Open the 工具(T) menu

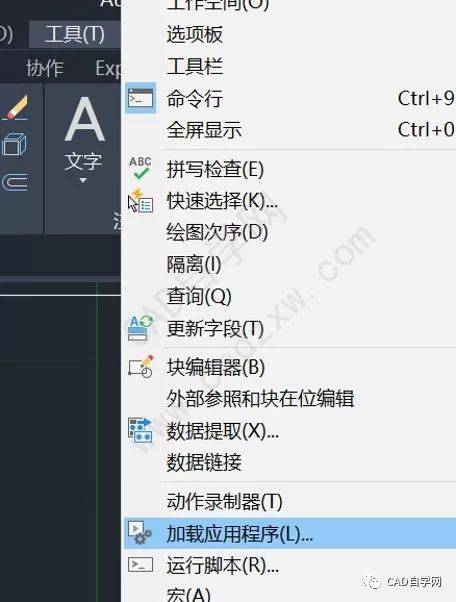(x=74, y=35)
